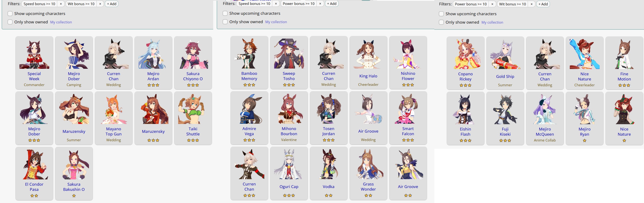Open Special Week Commander character card

tap(34, 63)
